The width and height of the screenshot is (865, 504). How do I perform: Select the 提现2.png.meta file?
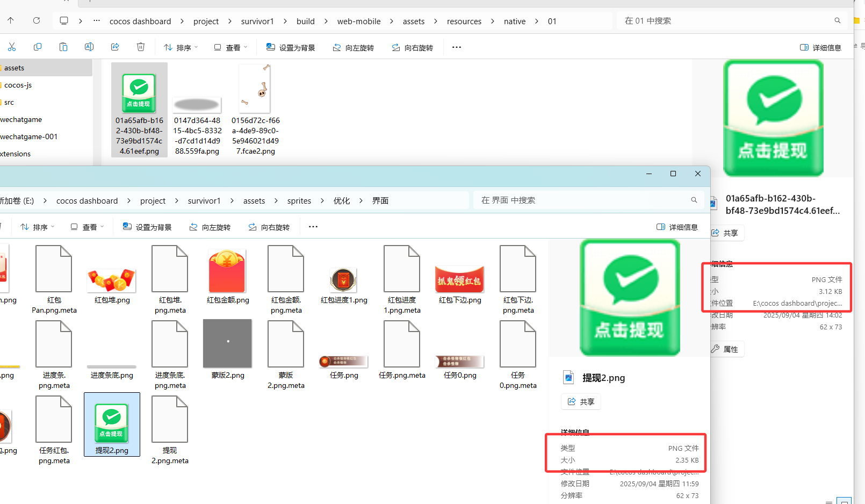click(x=170, y=430)
